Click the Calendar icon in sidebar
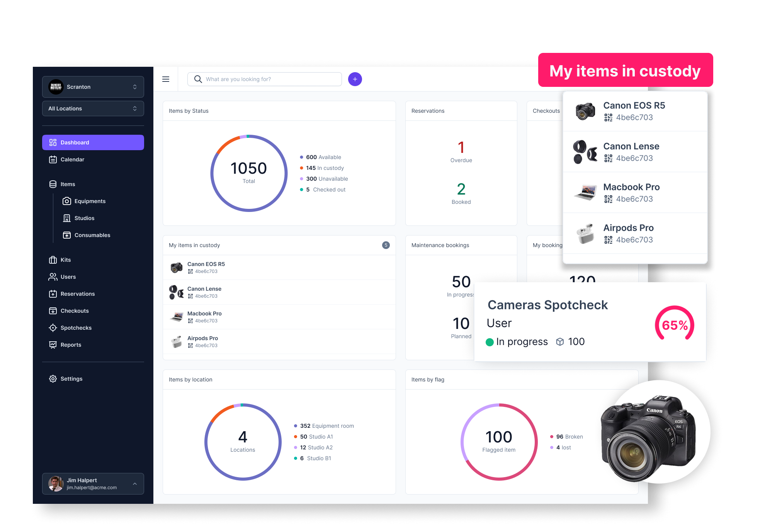The image size is (765, 532). coord(53,159)
